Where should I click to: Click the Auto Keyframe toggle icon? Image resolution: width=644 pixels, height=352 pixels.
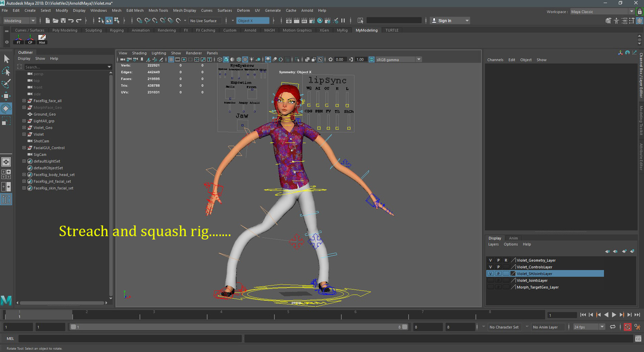pos(627,327)
